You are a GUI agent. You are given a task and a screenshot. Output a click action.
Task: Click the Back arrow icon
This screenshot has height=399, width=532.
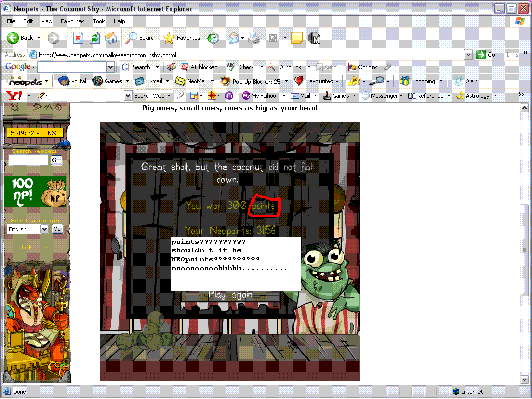pos(13,38)
